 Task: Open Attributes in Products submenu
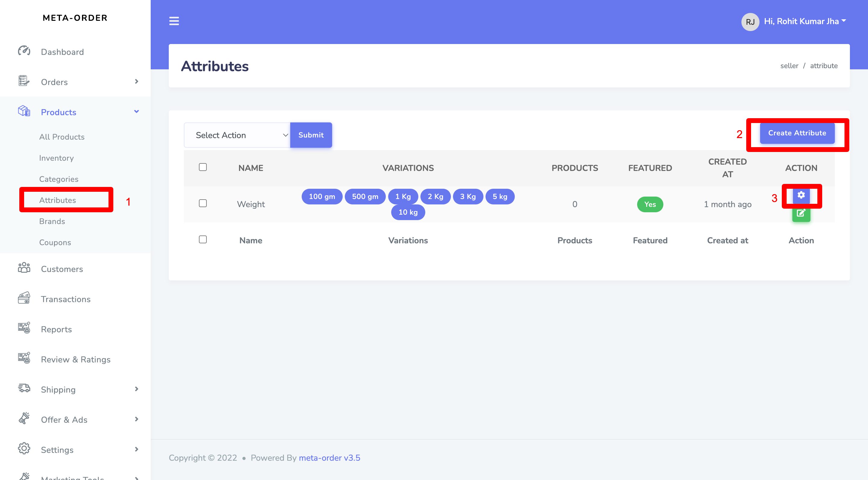click(x=58, y=200)
